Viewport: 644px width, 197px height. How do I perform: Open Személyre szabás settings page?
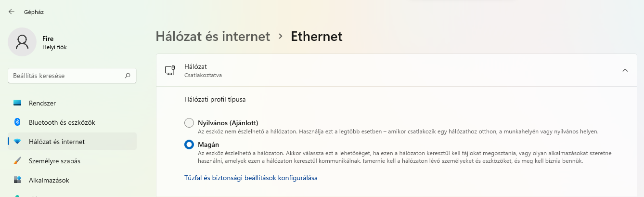(x=72, y=161)
